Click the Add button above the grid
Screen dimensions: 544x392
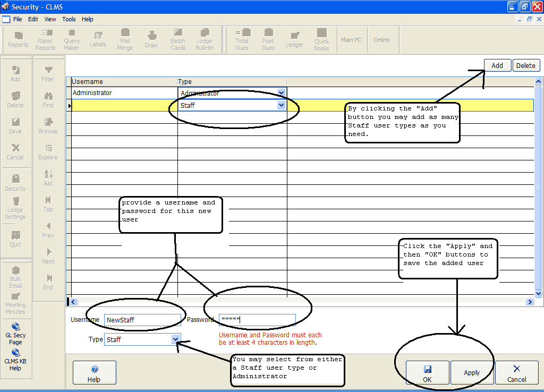tap(497, 65)
